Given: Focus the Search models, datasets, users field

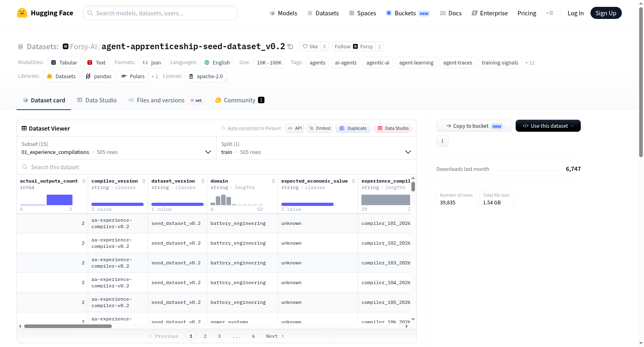Looking at the screenshot, I should pyautogui.click(x=160, y=13).
